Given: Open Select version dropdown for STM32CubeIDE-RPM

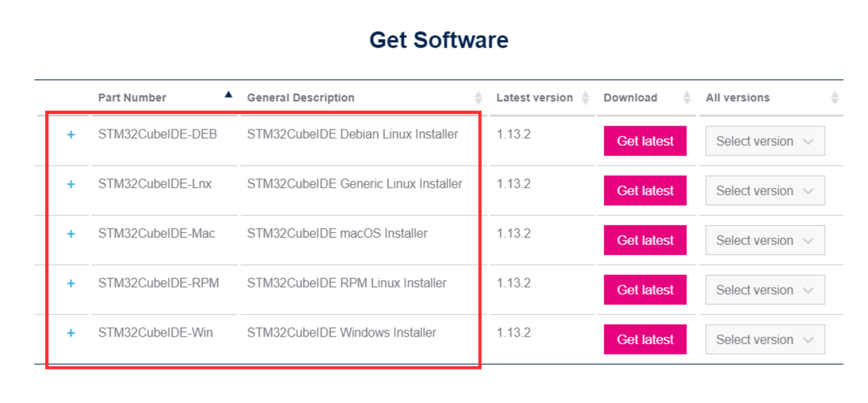Looking at the screenshot, I should coord(765,290).
